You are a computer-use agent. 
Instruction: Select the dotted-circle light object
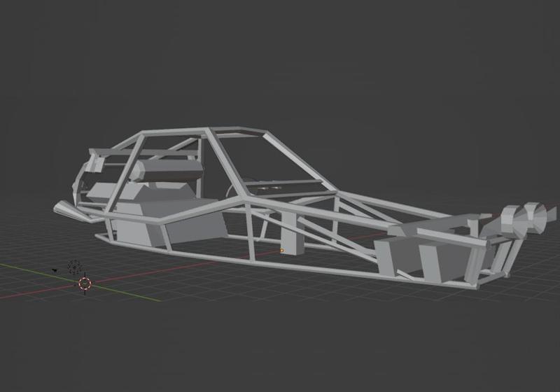pyautogui.click(x=74, y=267)
